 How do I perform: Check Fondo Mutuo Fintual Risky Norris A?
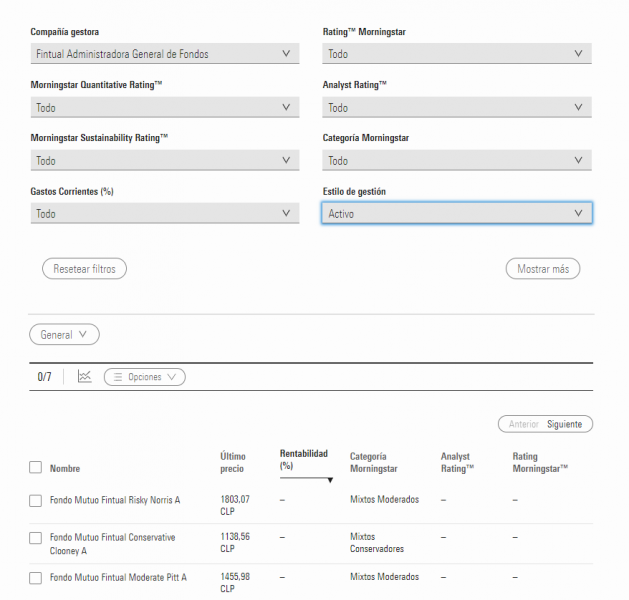pos(36,500)
